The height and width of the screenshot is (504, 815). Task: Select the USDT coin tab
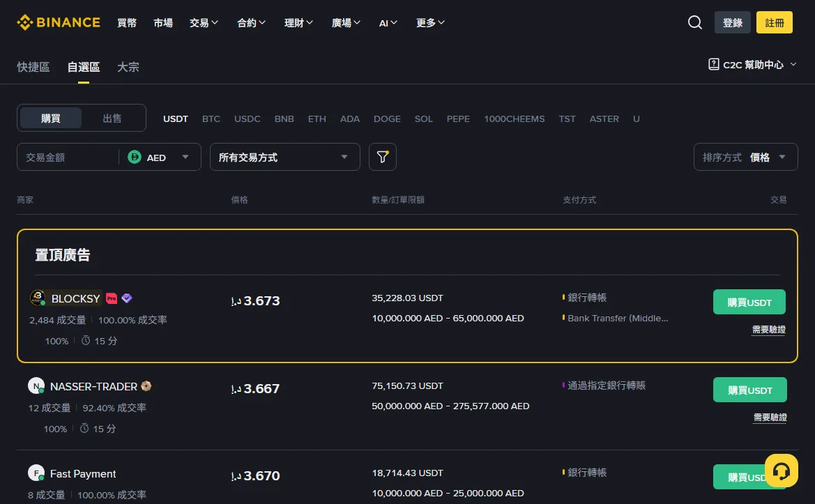[176, 119]
